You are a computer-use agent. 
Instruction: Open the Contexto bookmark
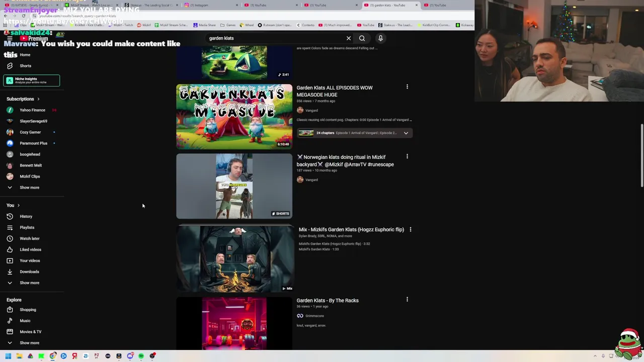(x=305, y=25)
